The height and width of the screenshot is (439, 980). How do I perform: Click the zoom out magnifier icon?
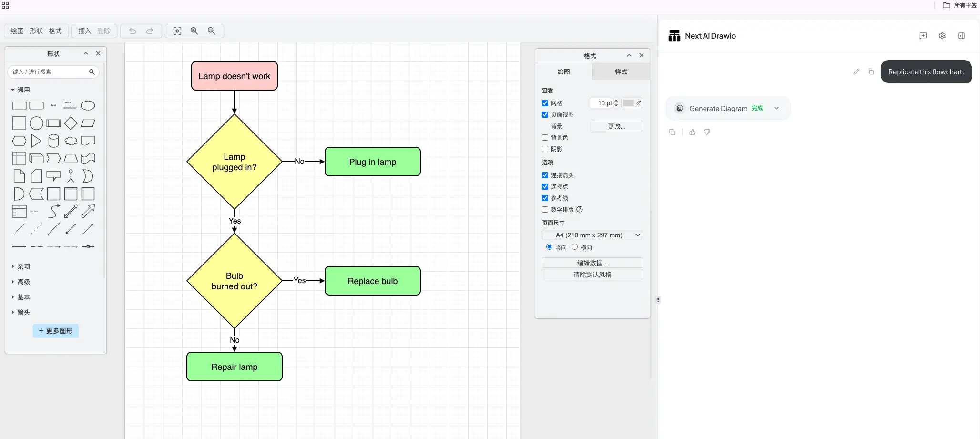212,31
